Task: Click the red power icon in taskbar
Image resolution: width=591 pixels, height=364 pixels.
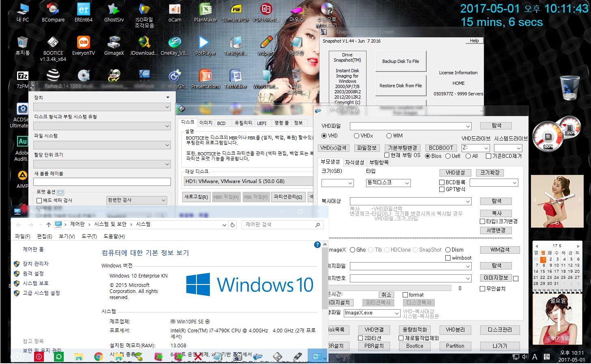Action: 39,357
